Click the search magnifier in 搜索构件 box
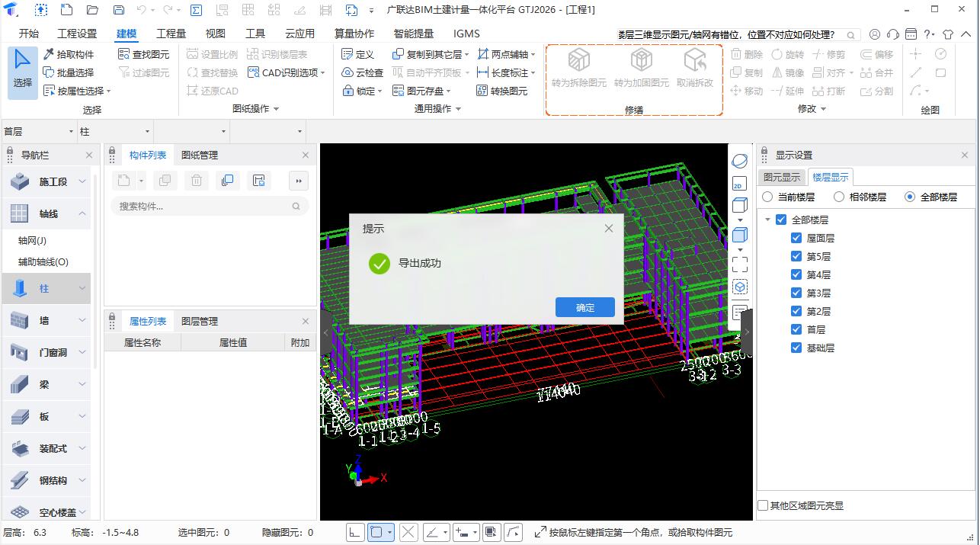 coord(296,206)
